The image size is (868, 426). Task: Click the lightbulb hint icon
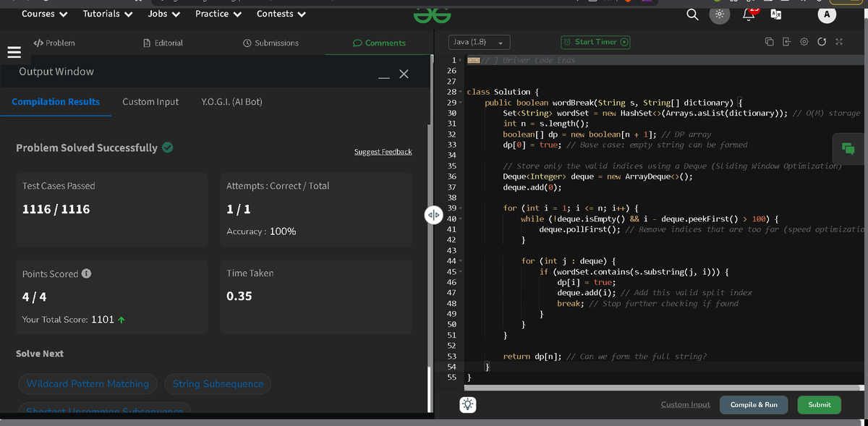468,405
